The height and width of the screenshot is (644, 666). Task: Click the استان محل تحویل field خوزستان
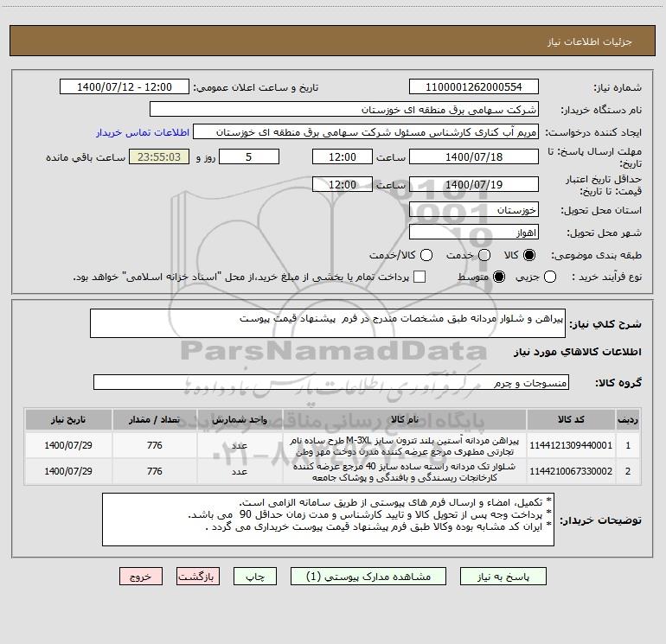474,209
